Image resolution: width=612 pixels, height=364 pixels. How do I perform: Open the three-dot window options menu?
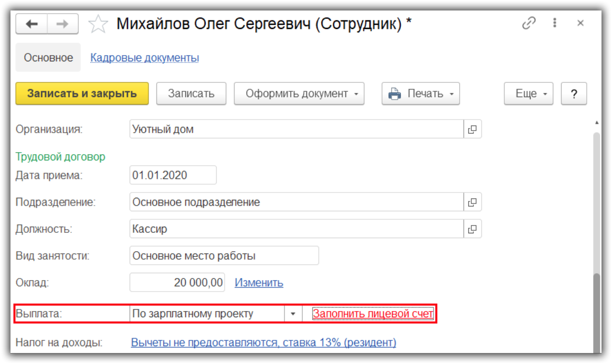[x=555, y=24]
